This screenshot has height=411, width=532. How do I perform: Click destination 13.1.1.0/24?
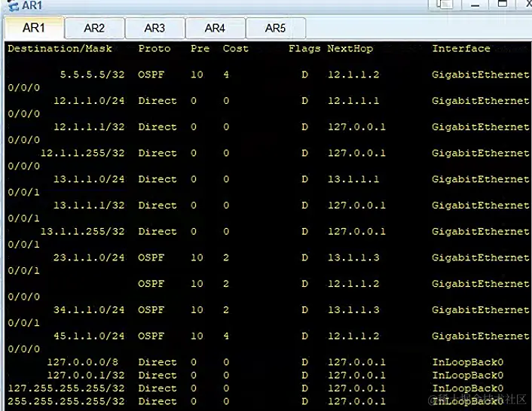pos(89,179)
